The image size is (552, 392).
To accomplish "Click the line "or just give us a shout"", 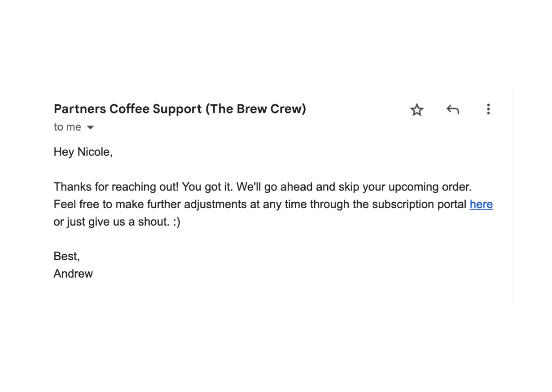I will pyautogui.click(x=111, y=222).
